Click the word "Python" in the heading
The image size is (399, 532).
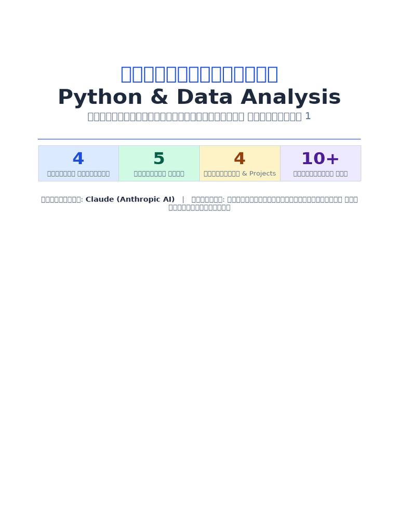(x=100, y=97)
